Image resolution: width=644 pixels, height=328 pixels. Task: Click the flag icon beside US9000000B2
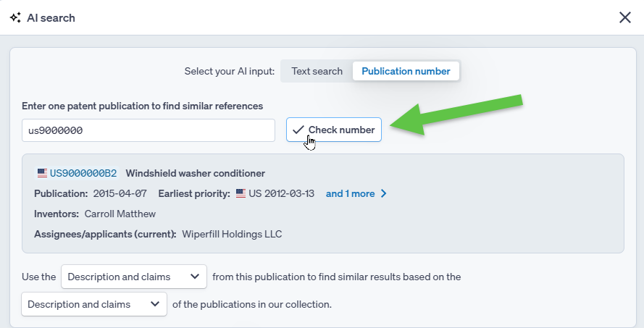click(43, 173)
